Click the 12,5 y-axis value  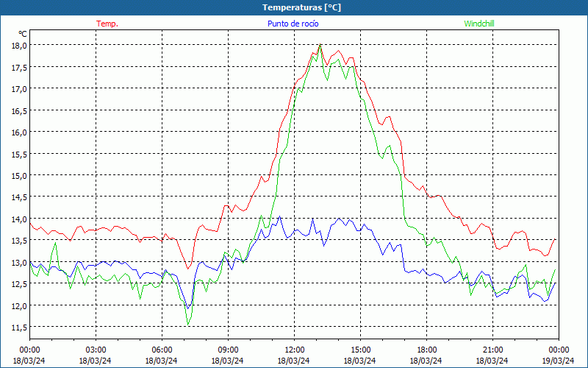[x=20, y=284]
